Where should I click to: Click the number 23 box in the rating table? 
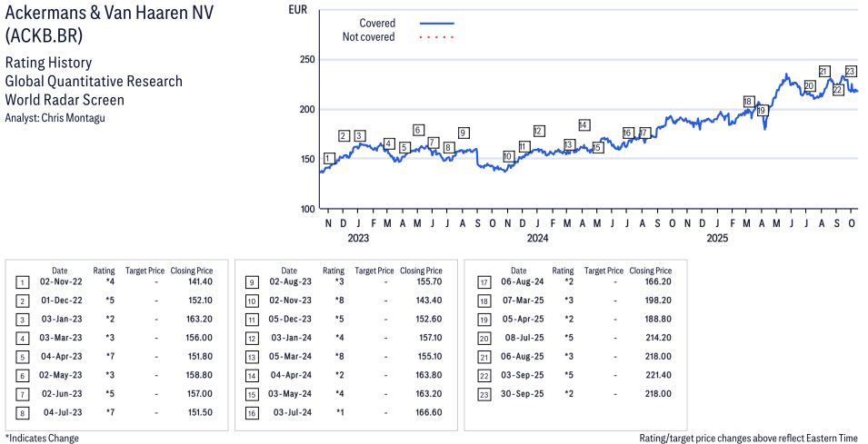pyautogui.click(x=484, y=394)
